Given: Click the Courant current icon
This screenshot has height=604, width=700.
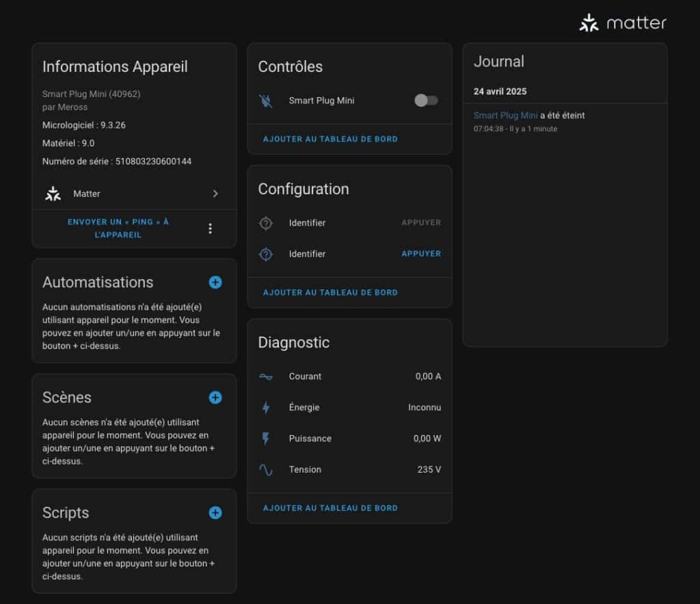Looking at the screenshot, I should [x=266, y=377].
